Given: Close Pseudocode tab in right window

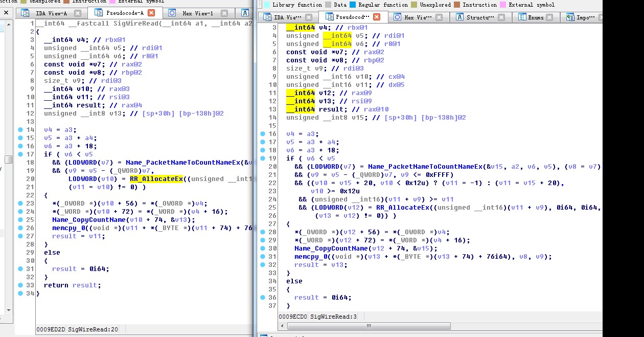Looking at the screenshot, I should tap(377, 17).
